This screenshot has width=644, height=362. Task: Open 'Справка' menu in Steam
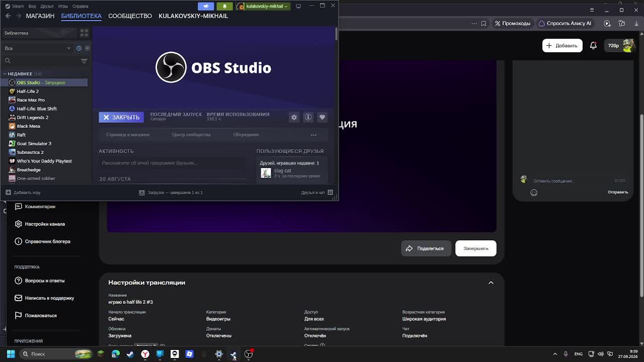[80, 6]
